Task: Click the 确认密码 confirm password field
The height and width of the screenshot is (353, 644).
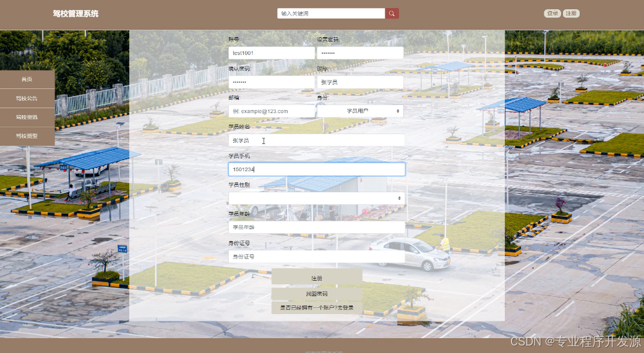Action: coord(272,82)
